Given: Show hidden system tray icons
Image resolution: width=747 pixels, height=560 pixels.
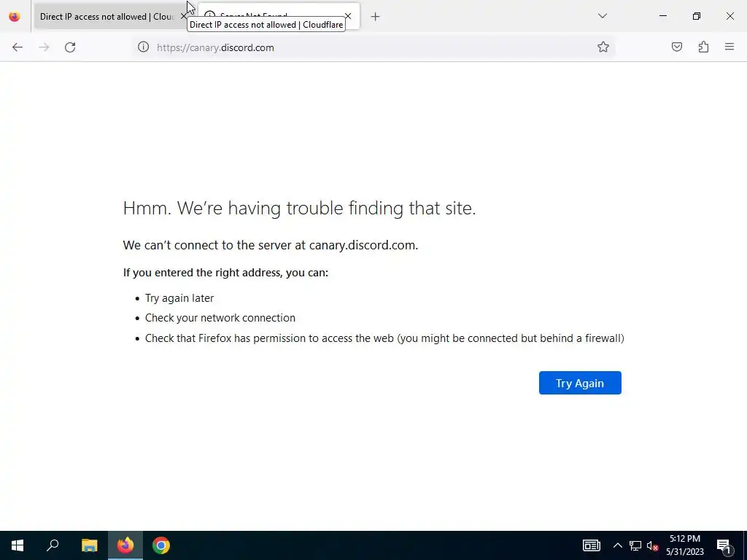Looking at the screenshot, I should (x=617, y=545).
